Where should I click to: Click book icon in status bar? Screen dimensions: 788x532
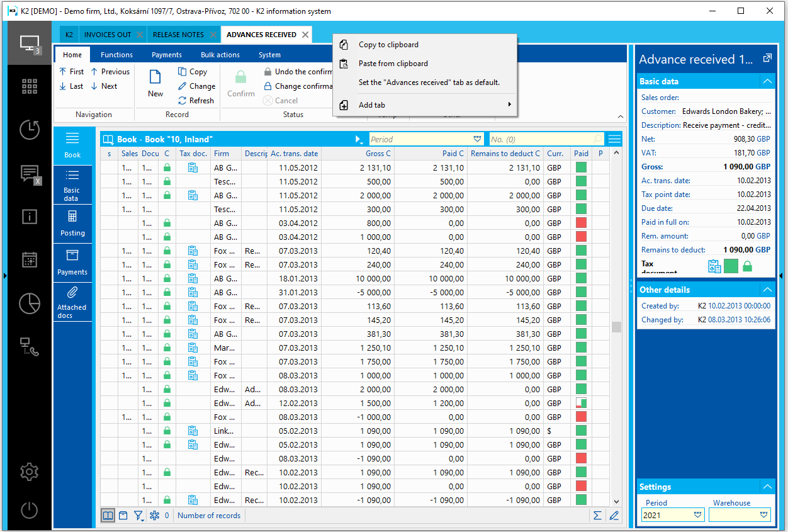pyautogui.click(x=108, y=516)
